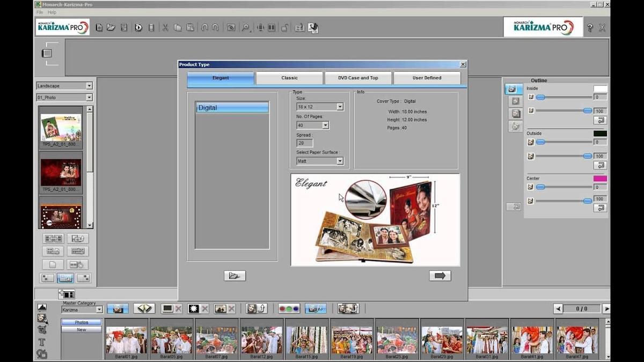The image size is (644, 362).
Task: Click the open folder button below Digital list
Action: [235, 276]
